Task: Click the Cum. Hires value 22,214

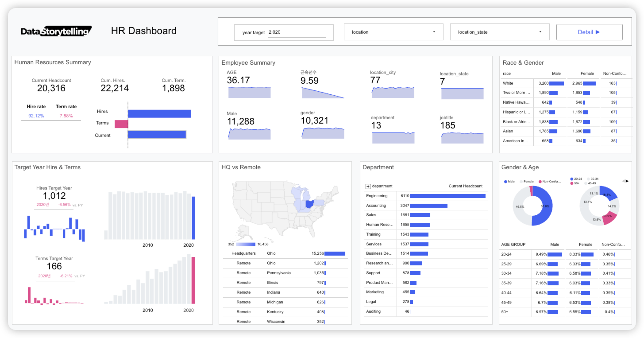Action: coord(115,88)
